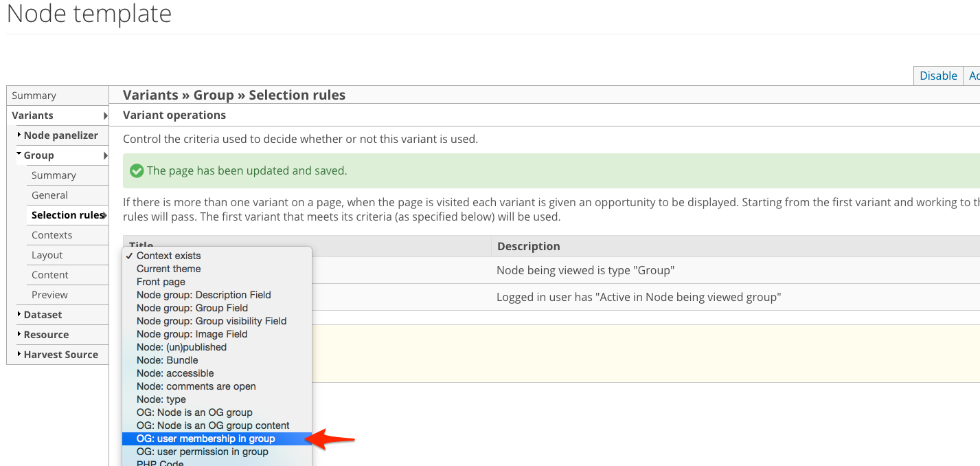Click the Variant operations heading

(174, 115)
